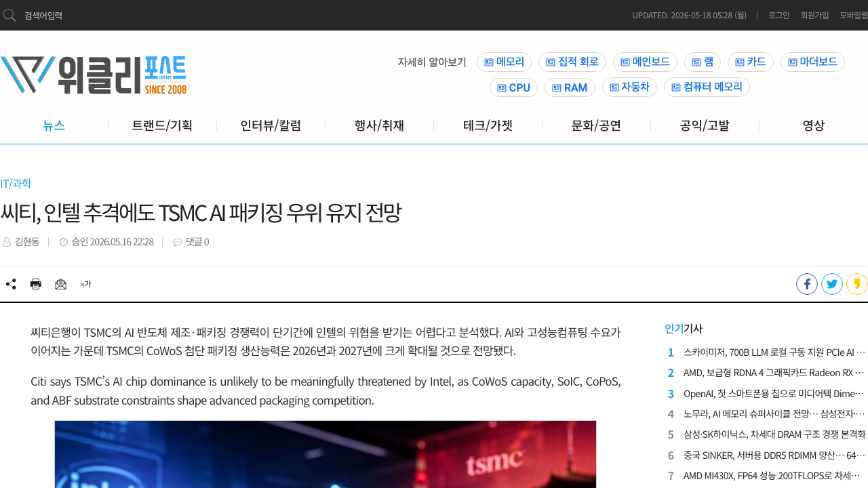Open the IT/과학 category link
Screen dimensions: 868x488
click(x=16, y=184)
